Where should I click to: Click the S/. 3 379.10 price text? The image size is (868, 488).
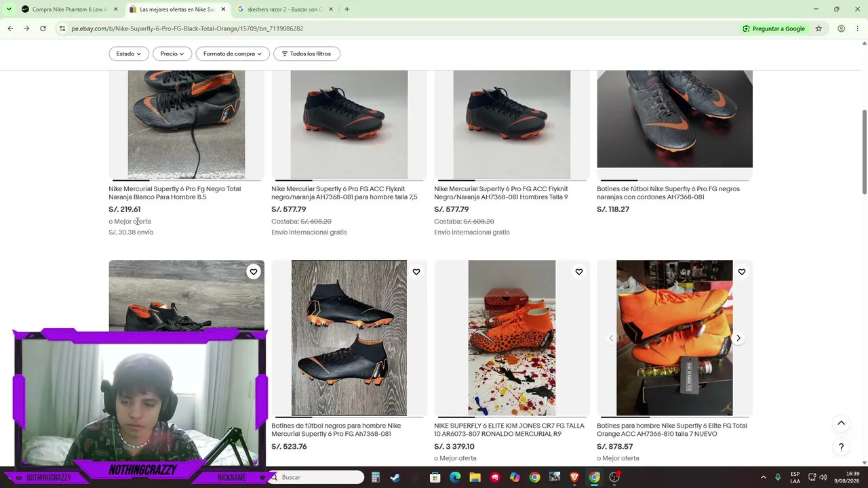pyautogui.click(x=454, y=447)
